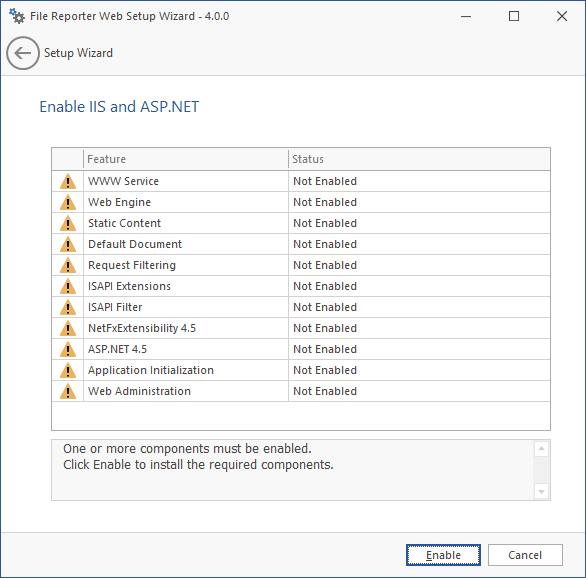Click the Setup Wizard label

click(78, 53)
